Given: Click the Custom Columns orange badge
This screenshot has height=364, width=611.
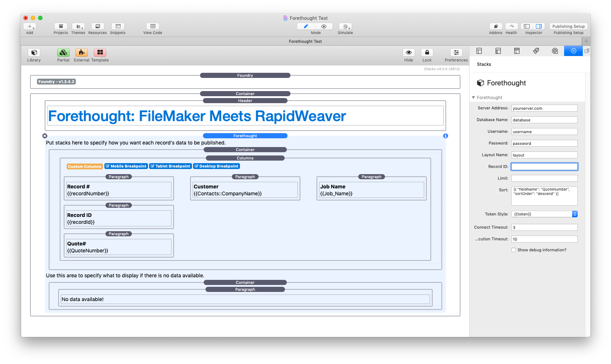Looking at the screenshot, I should pyautogui.click(x=85, y=166).
